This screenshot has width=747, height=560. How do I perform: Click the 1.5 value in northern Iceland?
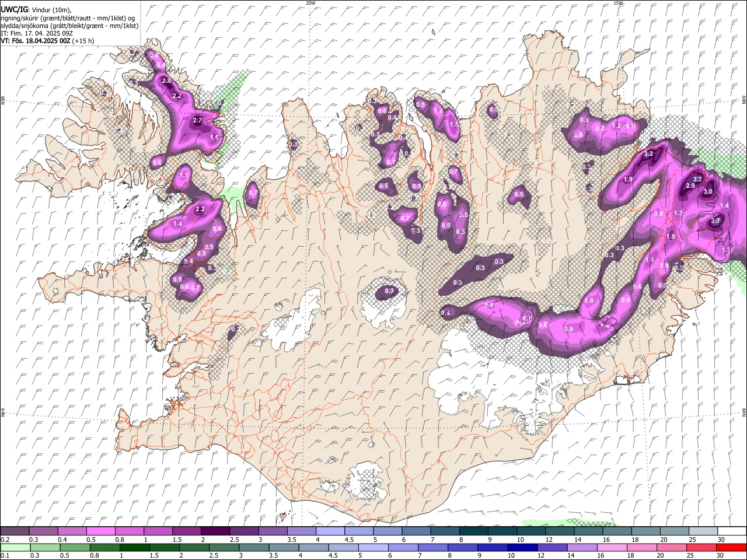(454, 125)
